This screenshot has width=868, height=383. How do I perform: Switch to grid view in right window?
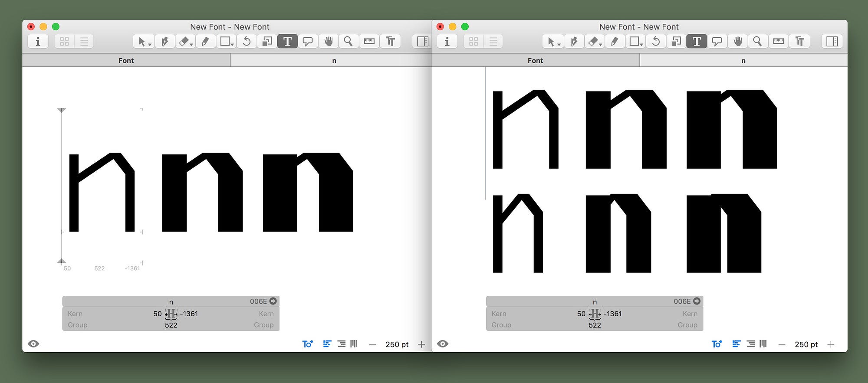coord(473,41)
